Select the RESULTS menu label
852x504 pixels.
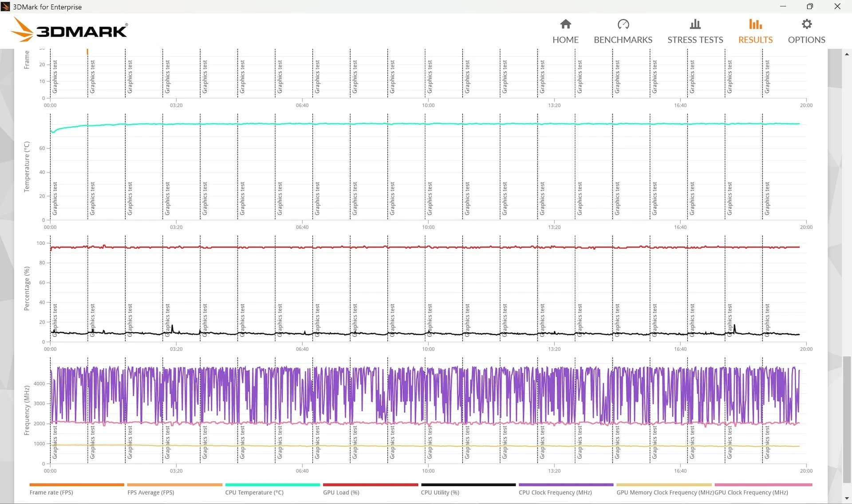[x=755, y=40]
